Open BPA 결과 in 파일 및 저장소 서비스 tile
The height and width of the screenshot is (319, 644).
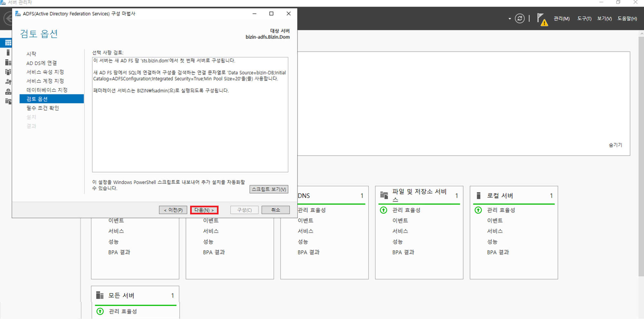[403, 252]
